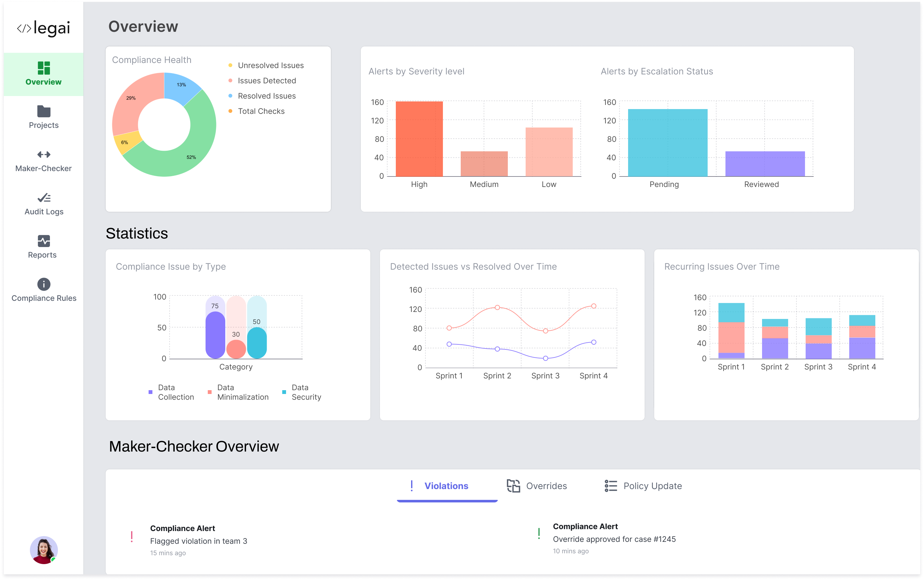Click the Violations exclamation icon

(x=412, y=486)
